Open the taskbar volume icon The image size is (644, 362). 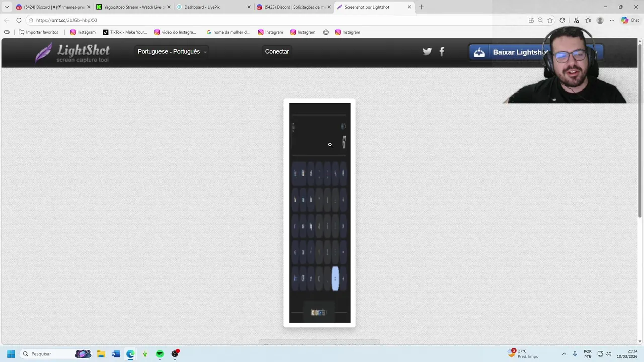point(608,354)
